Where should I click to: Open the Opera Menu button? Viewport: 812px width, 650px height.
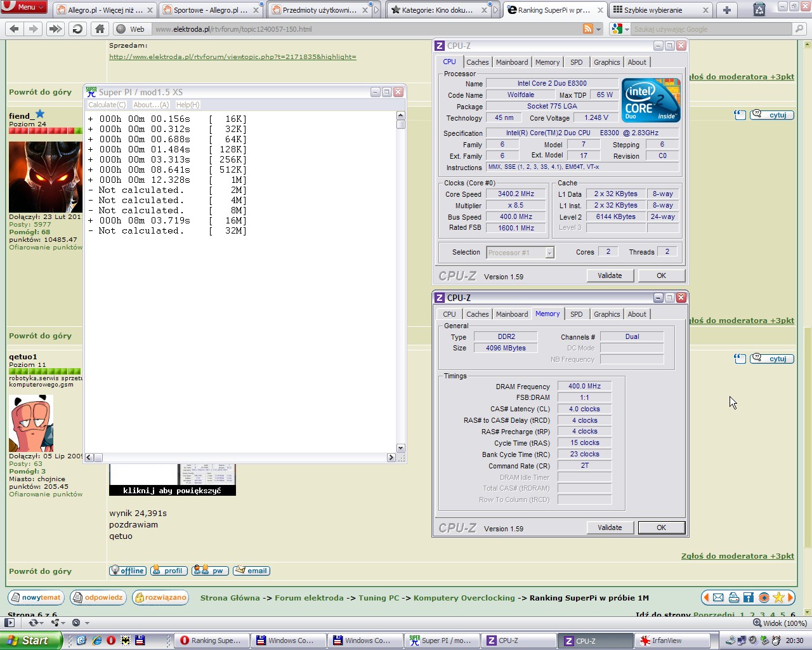coord(24,7)
